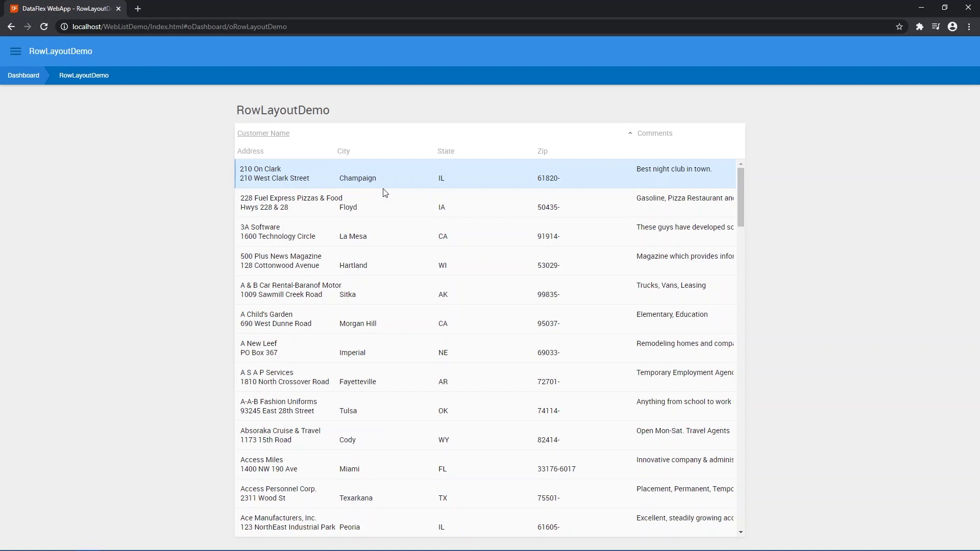The height and width of the screenshot is (551, 980).
Task: Close the DataFlex WebApp tab
Action: (118, 9)
